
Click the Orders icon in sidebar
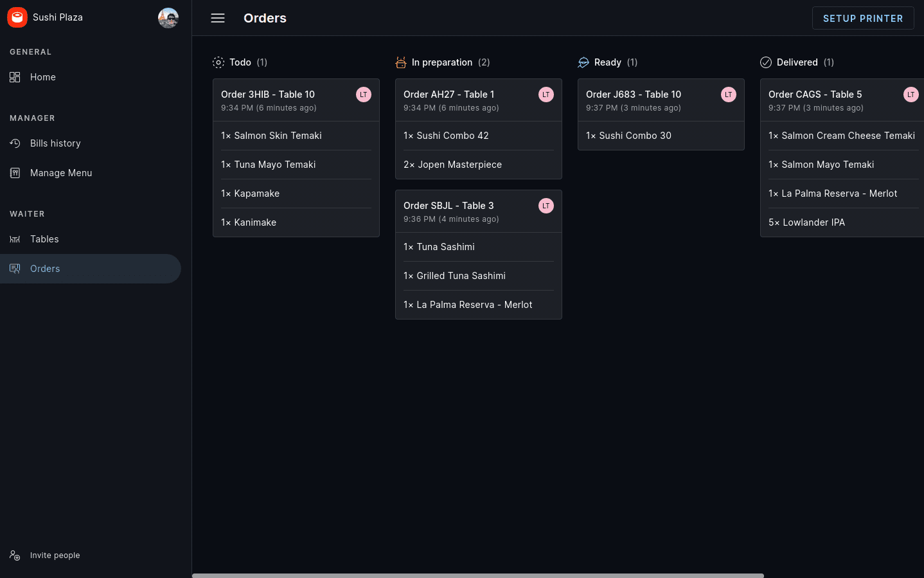(x=15, y=269)
